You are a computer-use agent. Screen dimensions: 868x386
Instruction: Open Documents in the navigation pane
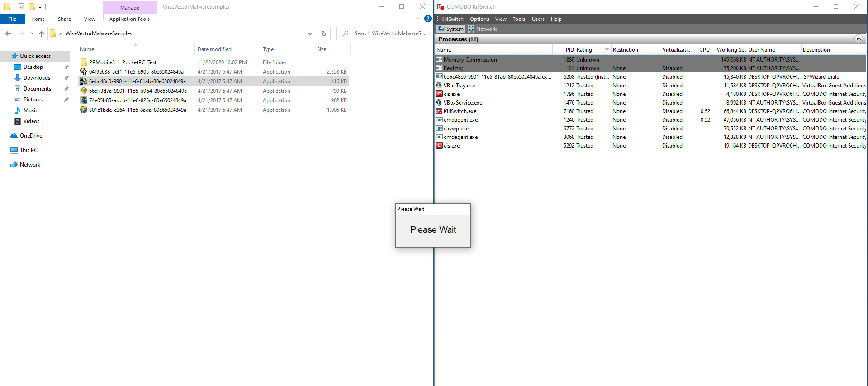37,89
